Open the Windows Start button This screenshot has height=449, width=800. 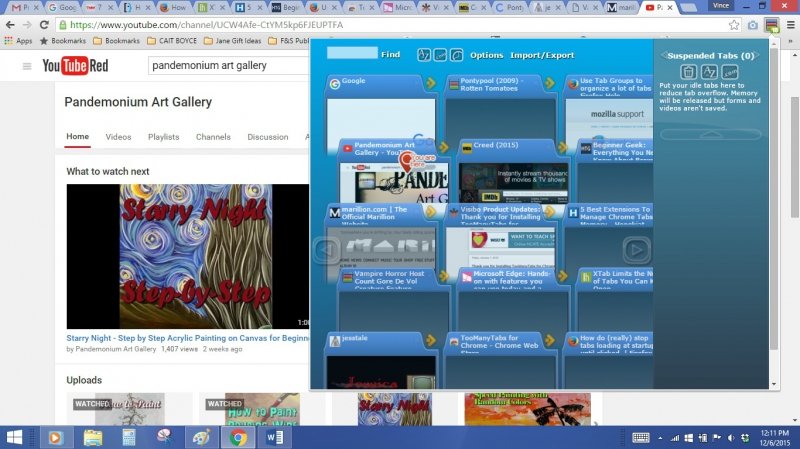tap(14, 437)
